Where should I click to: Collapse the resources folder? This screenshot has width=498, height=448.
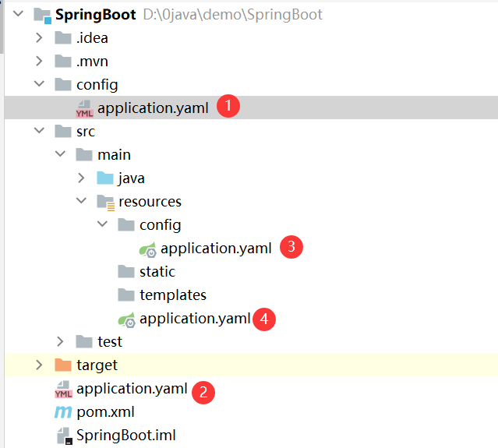coord(81,201)
